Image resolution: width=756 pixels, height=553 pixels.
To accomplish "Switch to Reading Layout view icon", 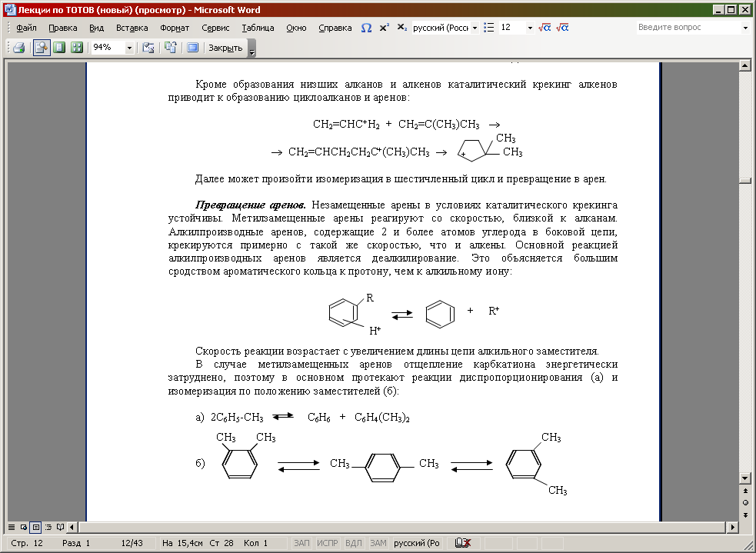I will pos(60,528).
